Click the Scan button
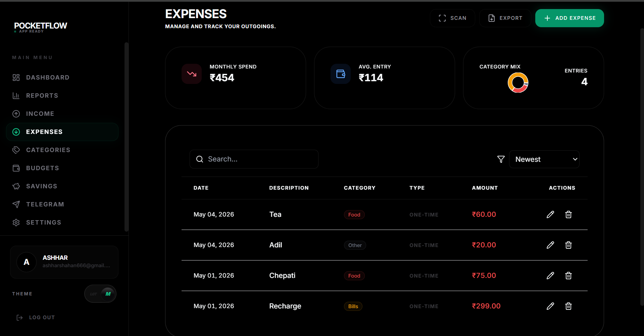 pyautogui.click(x=452, y=18)
